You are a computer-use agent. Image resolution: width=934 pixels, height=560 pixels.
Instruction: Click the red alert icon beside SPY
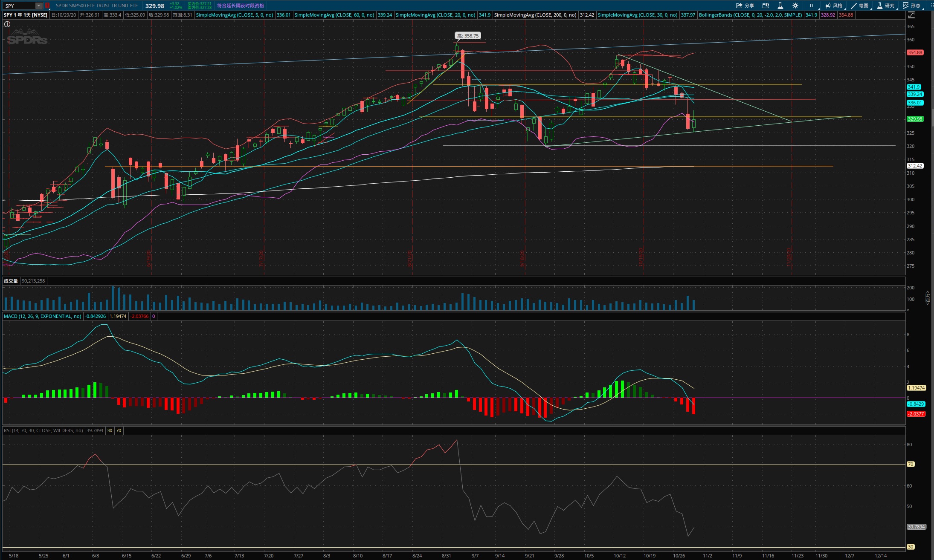(x=47, y=6)
